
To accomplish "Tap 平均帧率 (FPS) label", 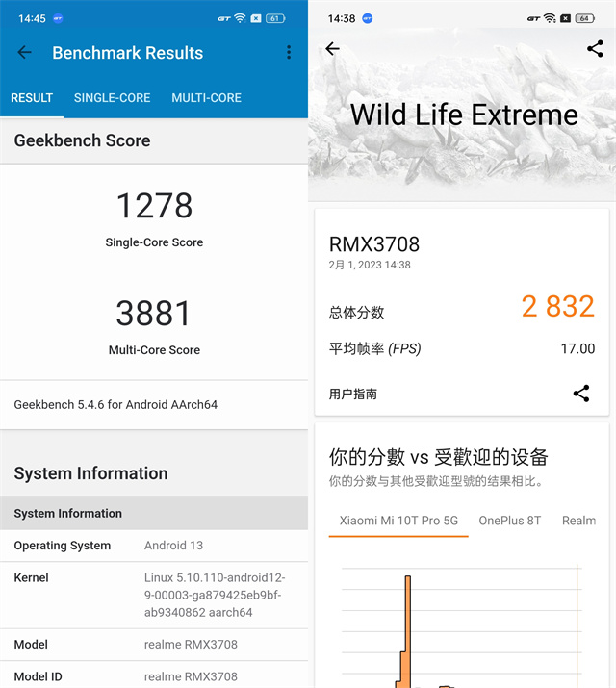I will 375,349.
